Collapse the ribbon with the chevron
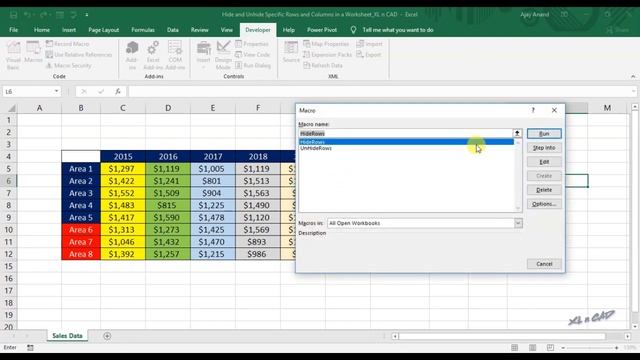Viewport: 640px width, 360px height. pos(633,76)
